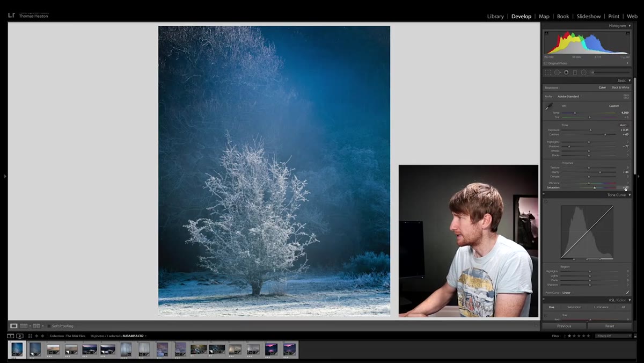Toggle highlight clipping indicator in histogram
This screenshot has width=644, height=363.
click(x=628, y=32)
